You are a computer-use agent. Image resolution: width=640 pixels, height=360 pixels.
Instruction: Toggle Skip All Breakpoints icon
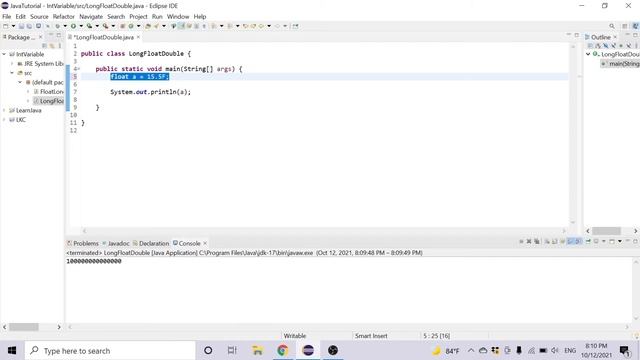point(47,26)
